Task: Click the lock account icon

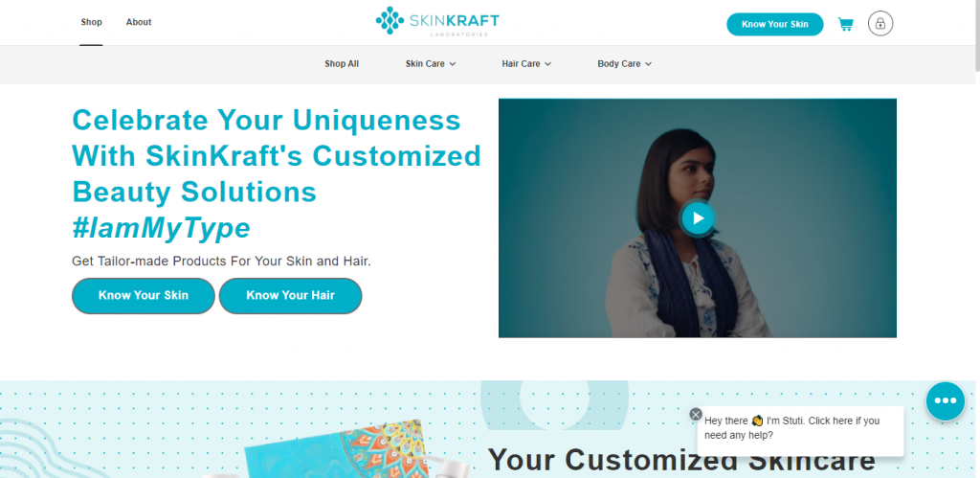Action: click(880, 24)
